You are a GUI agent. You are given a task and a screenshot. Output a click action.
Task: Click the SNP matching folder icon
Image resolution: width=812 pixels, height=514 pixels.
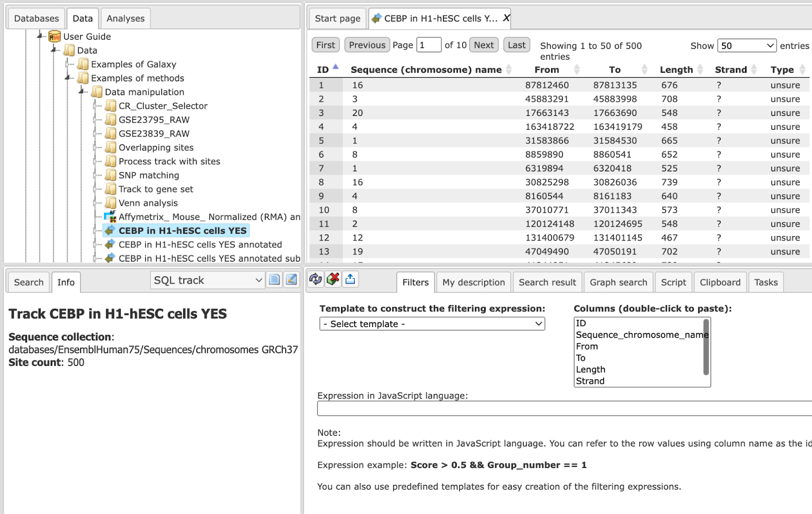tap(110, 175)
